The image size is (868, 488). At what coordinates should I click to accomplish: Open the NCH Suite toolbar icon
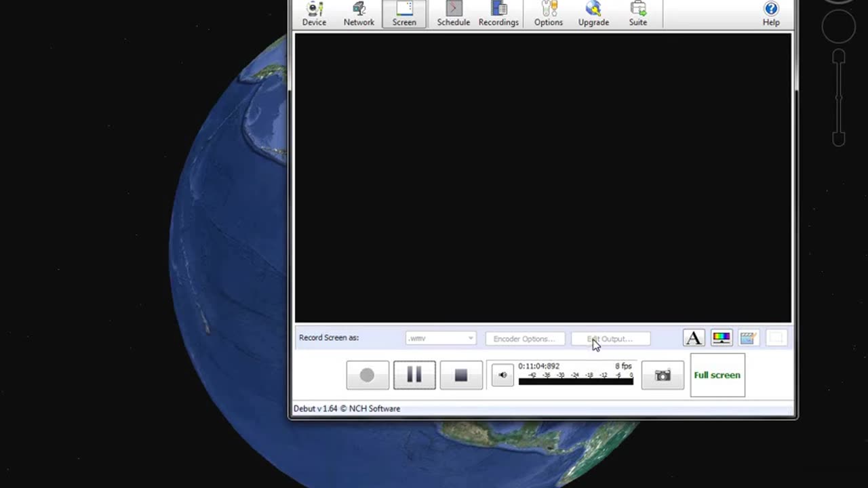coord(638,14)
